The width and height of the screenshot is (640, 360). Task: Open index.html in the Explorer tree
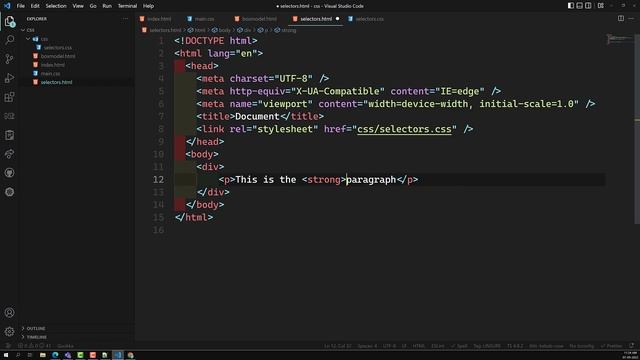78,65
